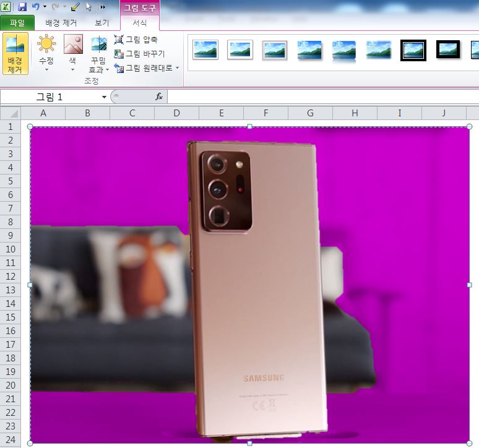Apply the third gray-bordered picture style
The height and width of the screenshot is (448, 479).
click(275, 50)
